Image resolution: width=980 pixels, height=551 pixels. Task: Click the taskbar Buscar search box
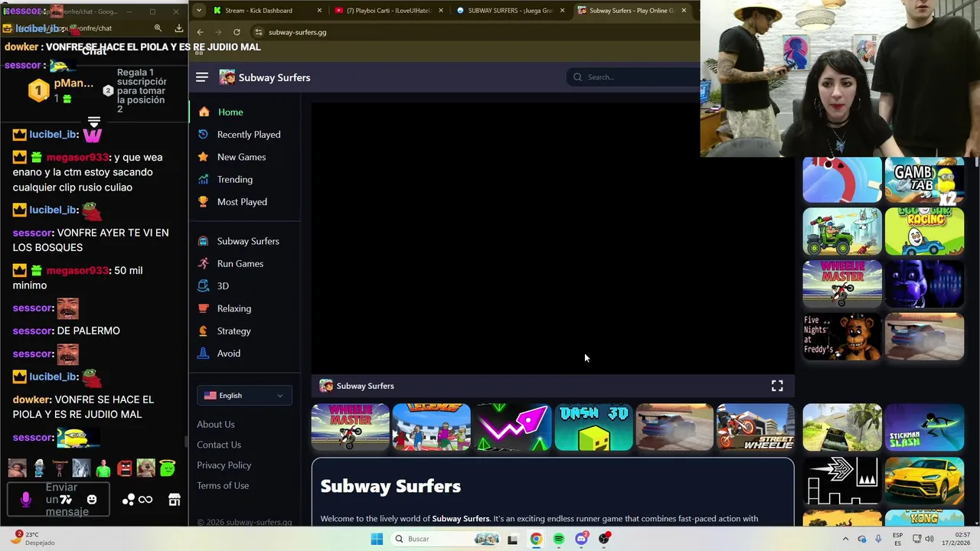[x=445, y=539]
